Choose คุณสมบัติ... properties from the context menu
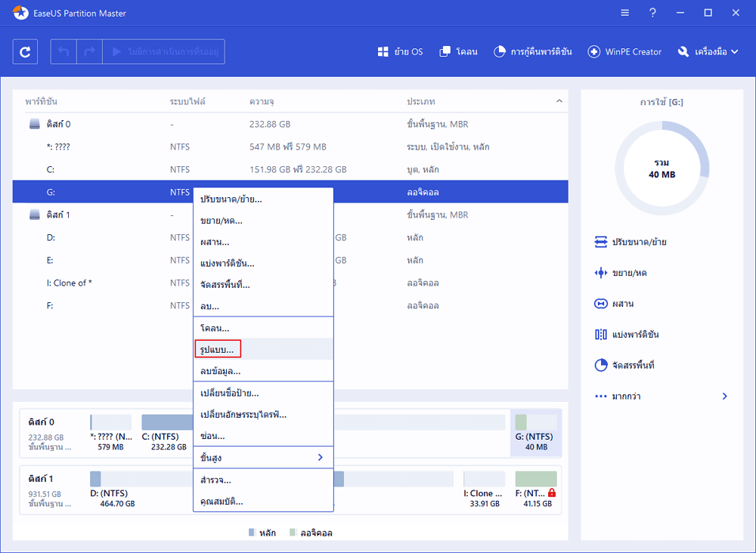 pyautogui.click(x=263, y=502)
